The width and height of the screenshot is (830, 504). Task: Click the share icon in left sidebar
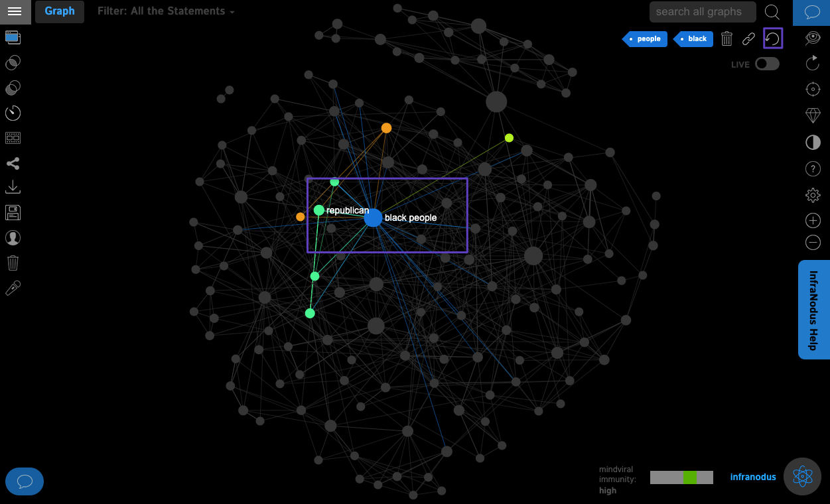pyautogui.click(x=13, y=163)
